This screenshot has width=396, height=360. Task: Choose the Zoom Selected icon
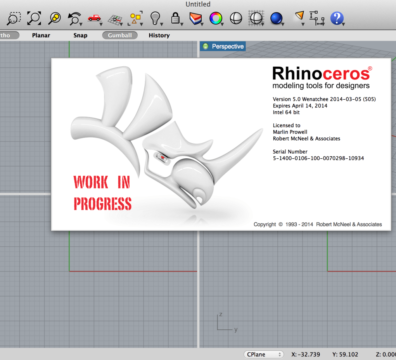(x=54, y=18)
